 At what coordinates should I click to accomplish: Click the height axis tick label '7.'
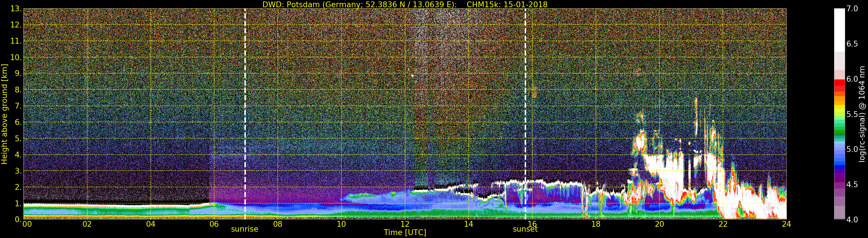click(x=18, y=106)
